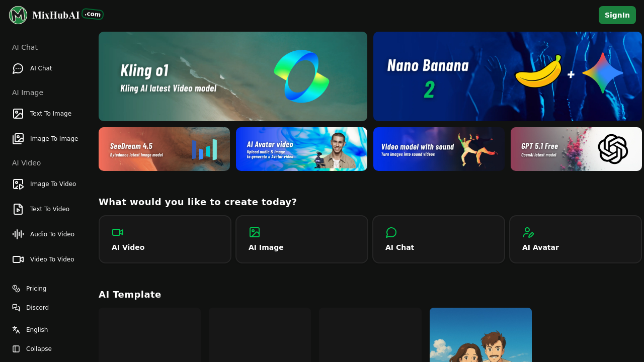The width and height of the screenshot is (644, 362).
Task: Click the Audio To Video waveform icon
Action: [18, 234]
